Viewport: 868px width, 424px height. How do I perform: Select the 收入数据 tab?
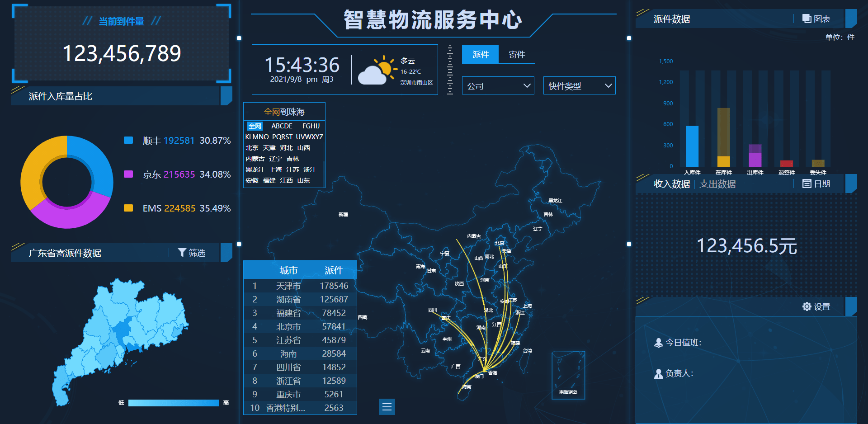point(672,184)
